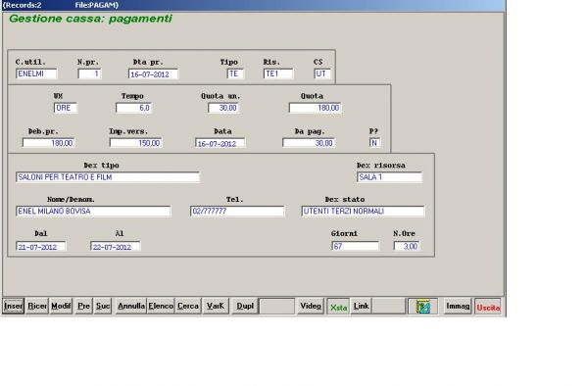Click the UM field containing ORE
The width and height of the screenshot is (588, 386).
(66, 108)
